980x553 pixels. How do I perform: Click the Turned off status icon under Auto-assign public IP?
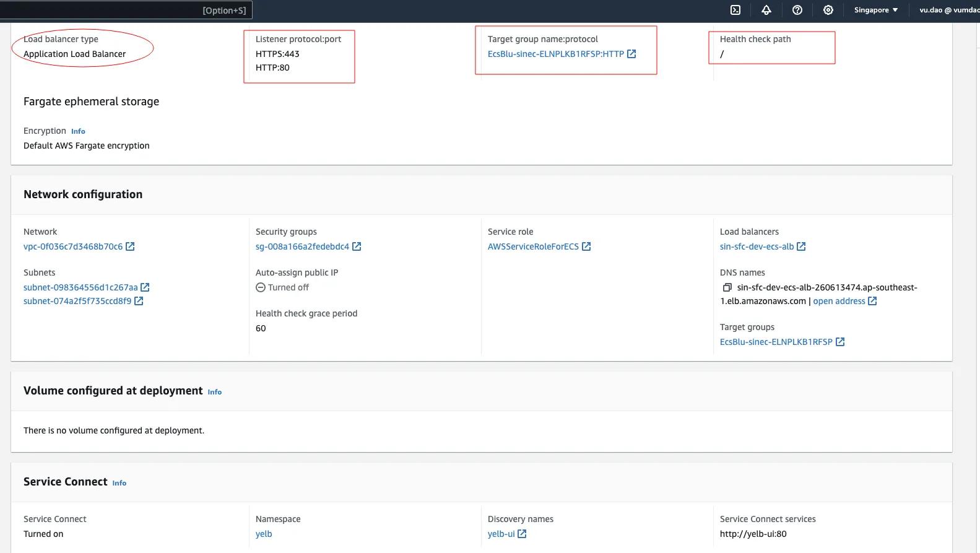[x=261, y=287]
